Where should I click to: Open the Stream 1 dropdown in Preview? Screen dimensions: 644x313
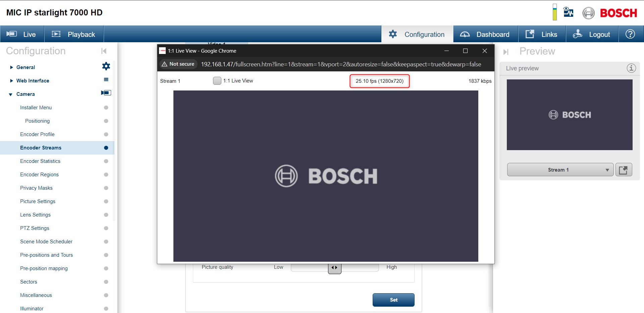pyautogui.click(x=607, y=170)
